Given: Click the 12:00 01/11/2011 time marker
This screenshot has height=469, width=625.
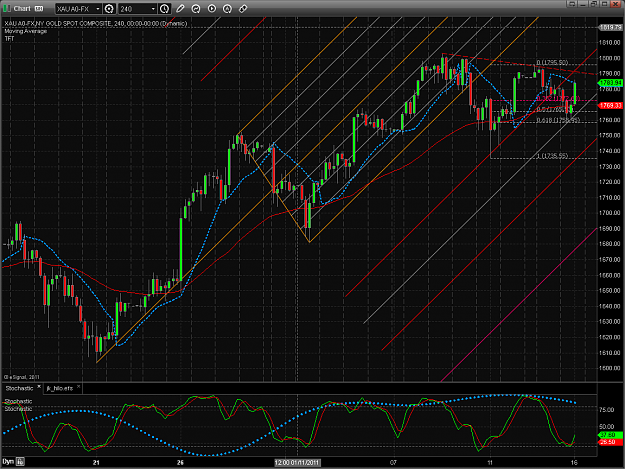Looking at the screenshot, I should click(297, 463).
